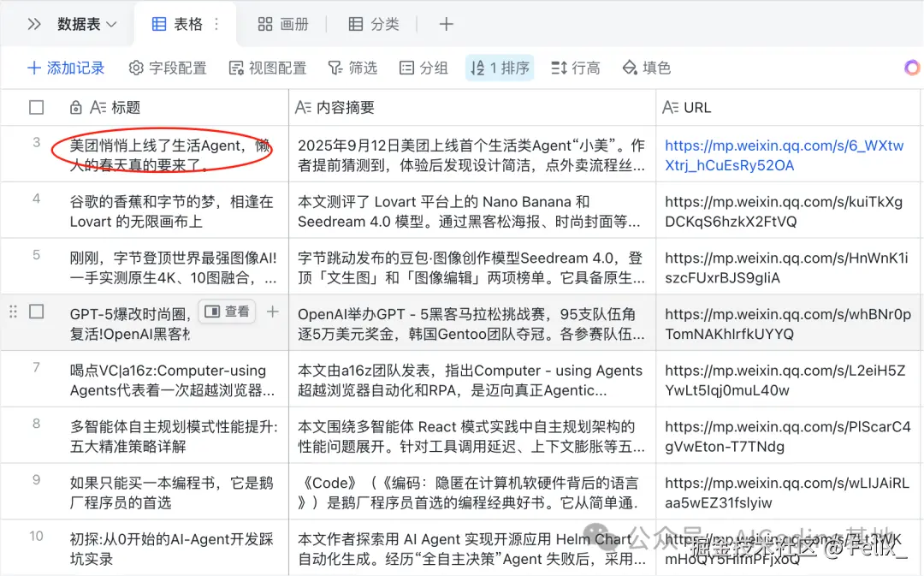
Task: Switch to the 画册 gallery tab
Action: [283, 24]
